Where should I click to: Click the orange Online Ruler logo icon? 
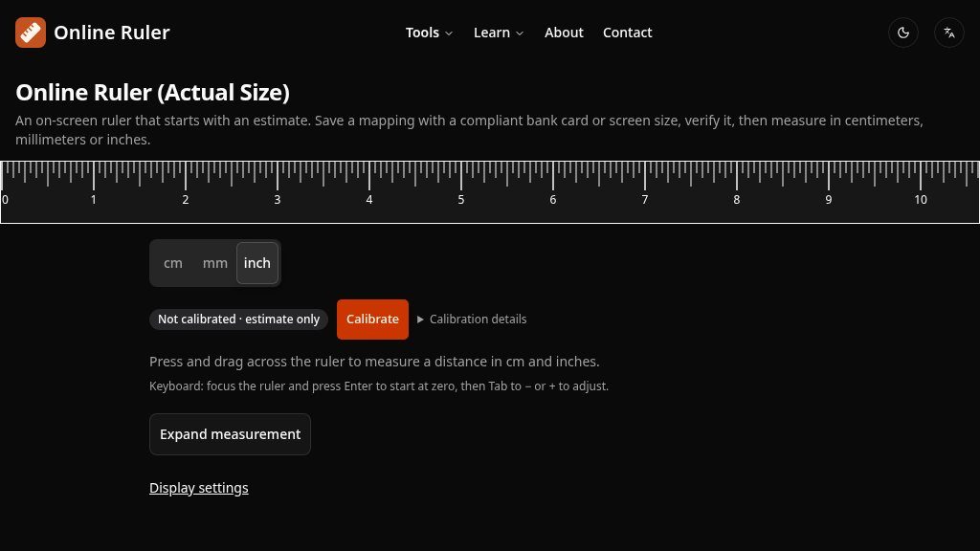[x=31, y=33]
